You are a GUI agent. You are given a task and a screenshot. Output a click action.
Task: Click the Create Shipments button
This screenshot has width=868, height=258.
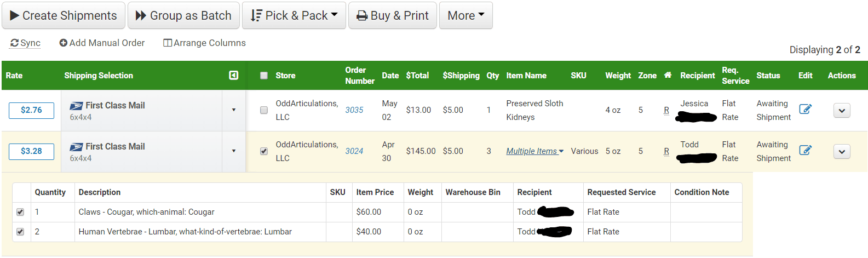[x=64, y=15]
